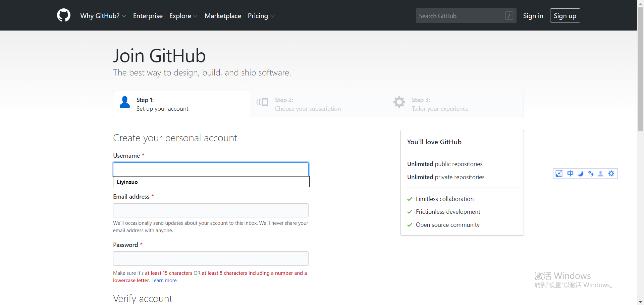The height and width of the screenshot is (305, 644).
Task: Click Unlimited private repositories text
Action: pos(446,177)
